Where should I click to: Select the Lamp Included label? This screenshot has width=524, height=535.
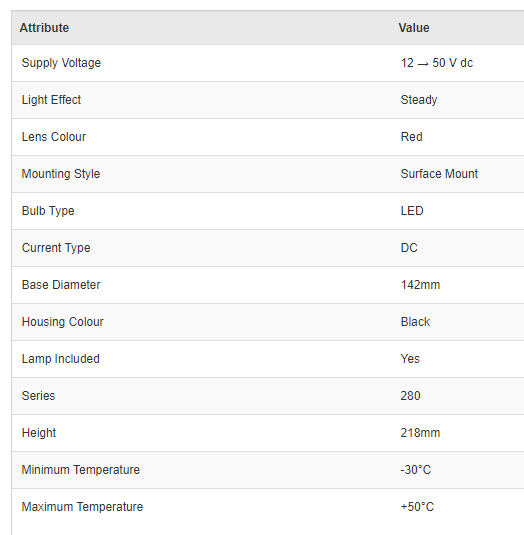click(x=61, y=359)
